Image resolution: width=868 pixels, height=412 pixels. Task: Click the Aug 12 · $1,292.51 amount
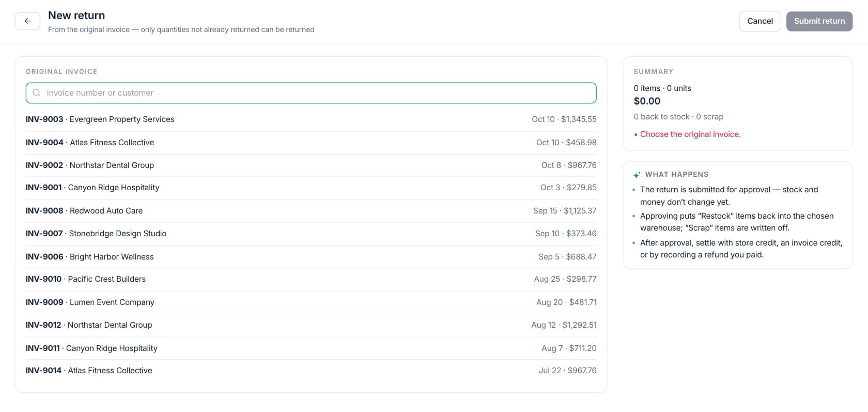click(x=564, y=325)
